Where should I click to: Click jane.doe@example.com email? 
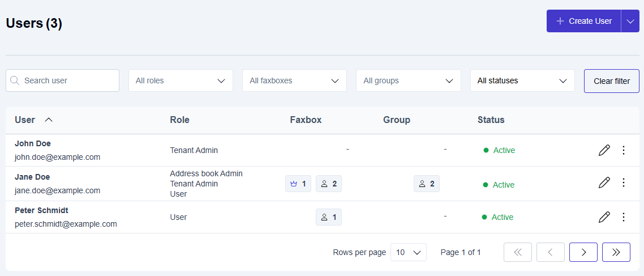[58, 190]
